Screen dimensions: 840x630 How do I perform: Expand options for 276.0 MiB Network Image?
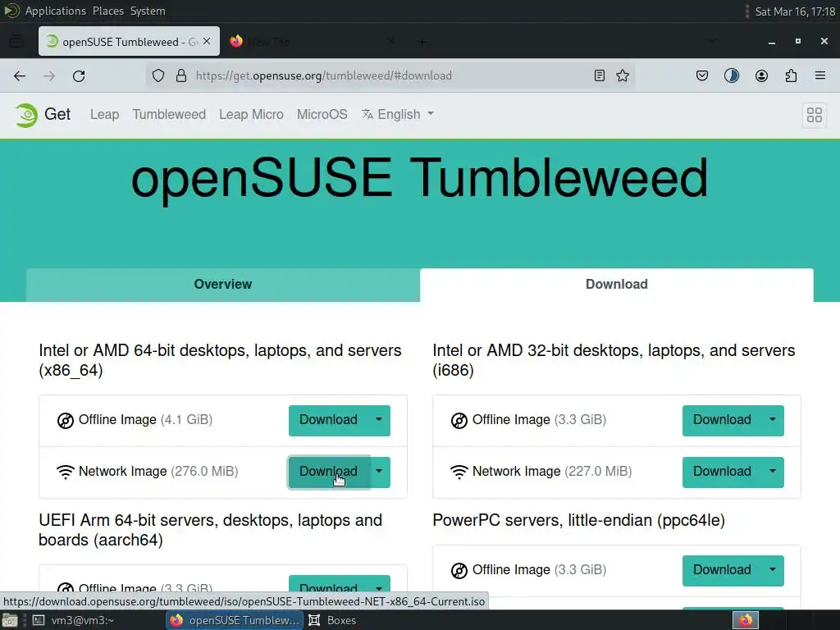click(x=379, y=472)
